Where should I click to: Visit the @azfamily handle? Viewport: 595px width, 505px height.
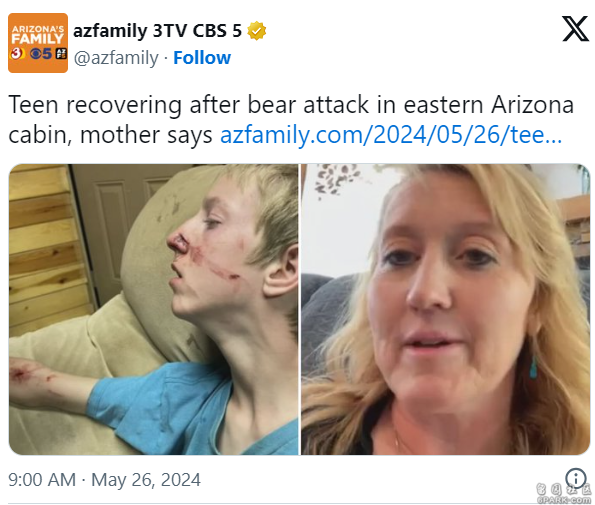pyautogui.click(x=116, y=58)
